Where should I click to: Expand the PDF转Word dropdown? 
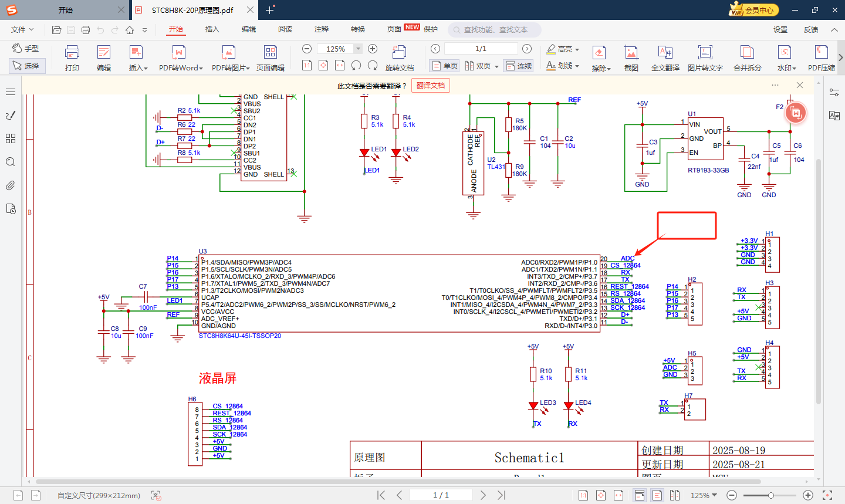[x=201, y=68]
